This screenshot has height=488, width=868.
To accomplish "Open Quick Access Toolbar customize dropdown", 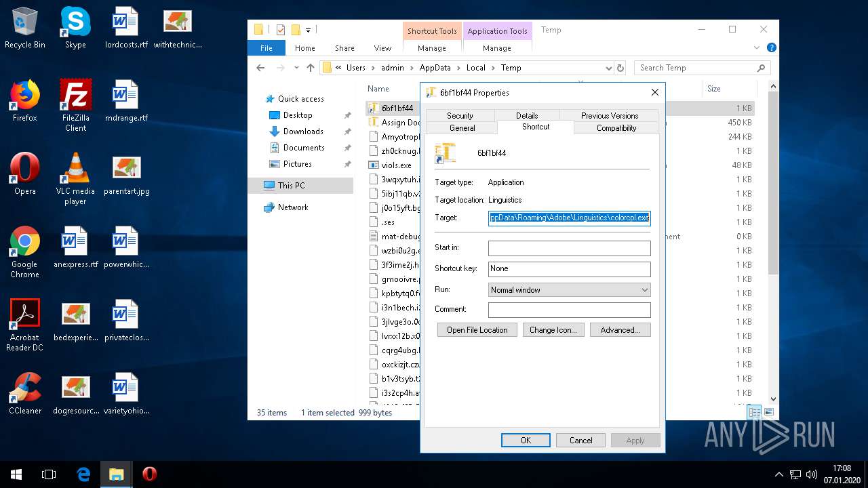I will (308, 30).
